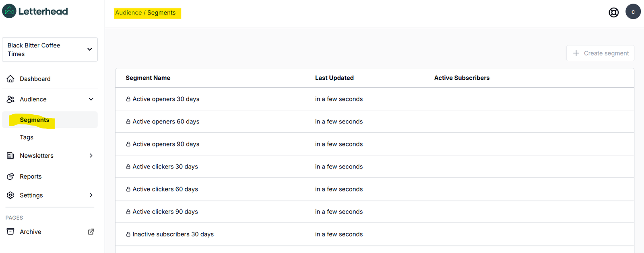Open the help lifebuoy icon

(x=613, y=12)
